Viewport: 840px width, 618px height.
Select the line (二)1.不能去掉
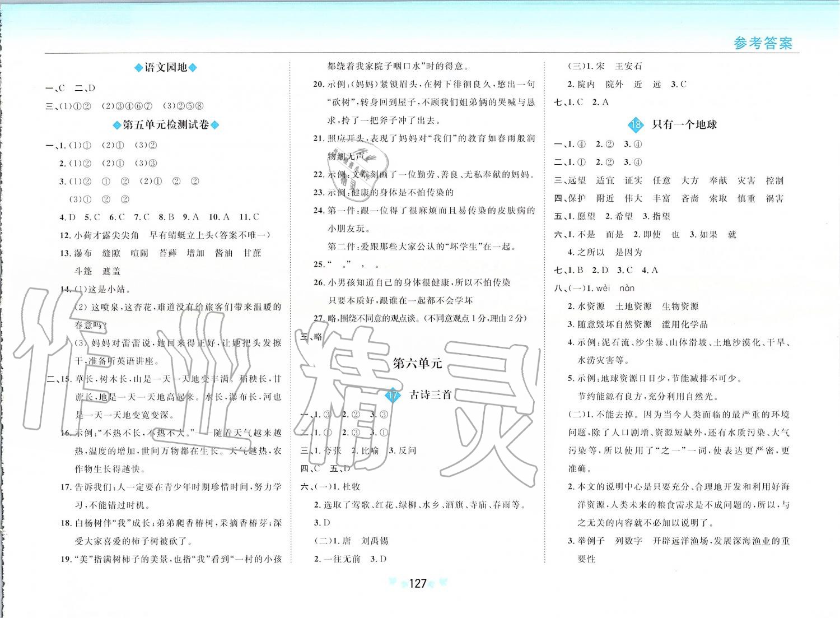pyautogui.click(x=679, y=415)
